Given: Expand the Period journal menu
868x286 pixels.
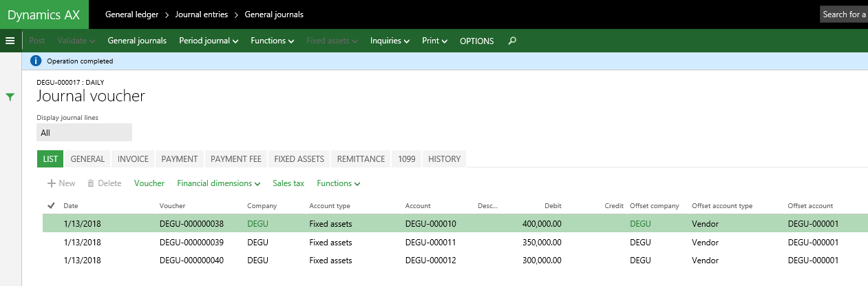Looking at the screenshot, I should pyautogui.click(x=209, y=41).
